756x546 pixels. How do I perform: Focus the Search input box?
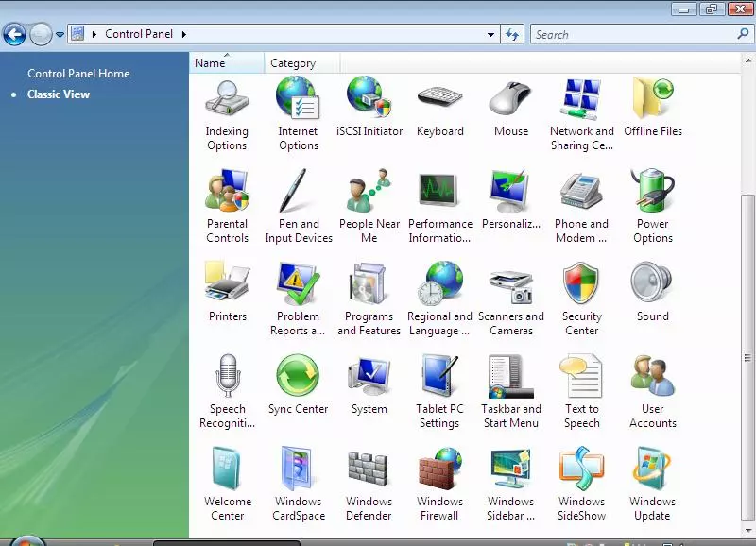click(634, 34)
